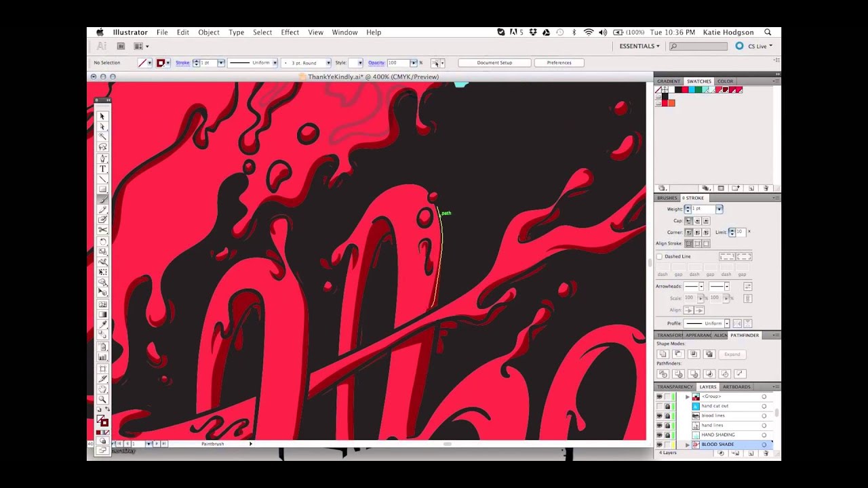The height and width of the screenshot is (488, 868).
Task: Switch to the GRADIENT tab
Action: point(669,81)
